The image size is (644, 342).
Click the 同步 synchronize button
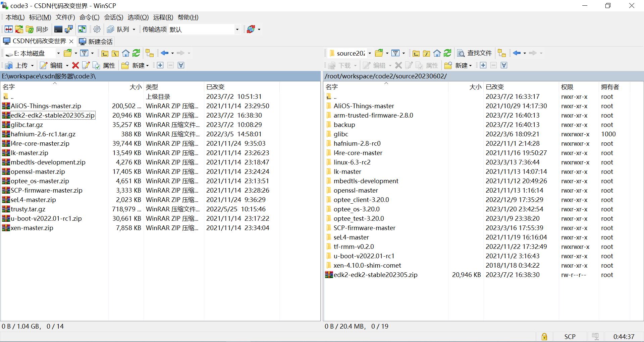(x=37, y=29)
